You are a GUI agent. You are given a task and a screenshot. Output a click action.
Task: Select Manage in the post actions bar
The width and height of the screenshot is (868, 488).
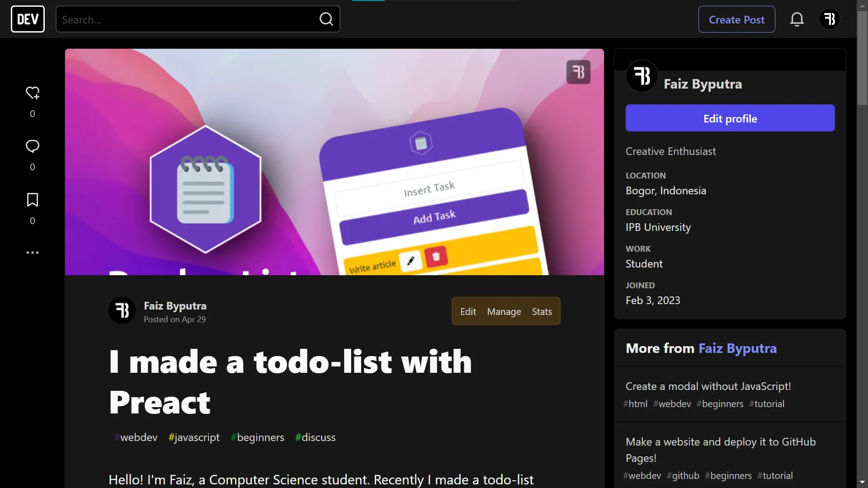(504, 311)
